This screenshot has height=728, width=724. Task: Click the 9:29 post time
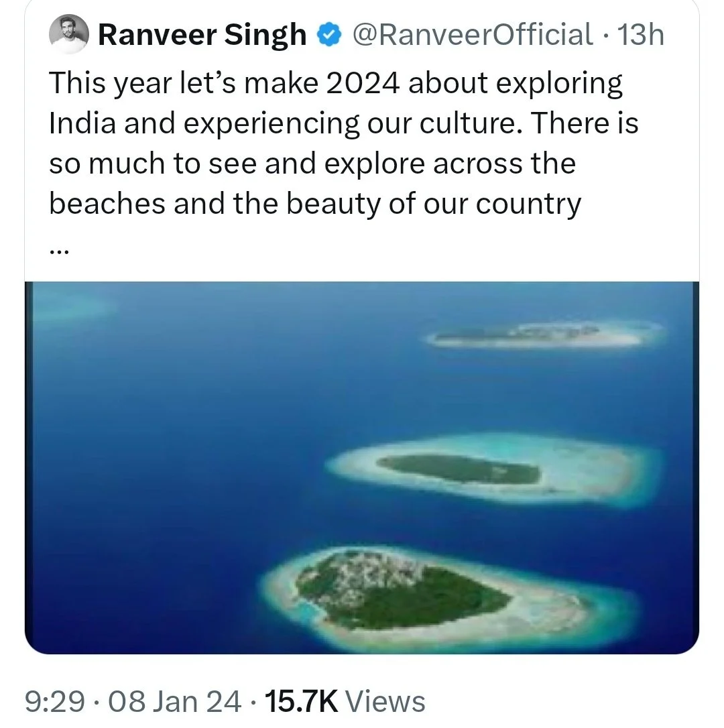[x=55, y=701]
